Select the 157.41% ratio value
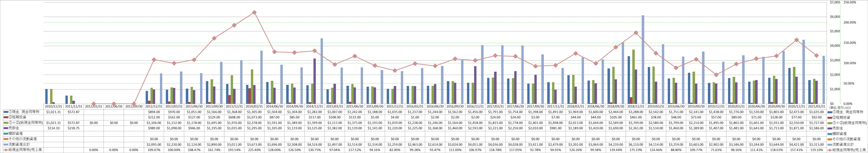Screen dimensions: 868x153 [x=796, y=150]
